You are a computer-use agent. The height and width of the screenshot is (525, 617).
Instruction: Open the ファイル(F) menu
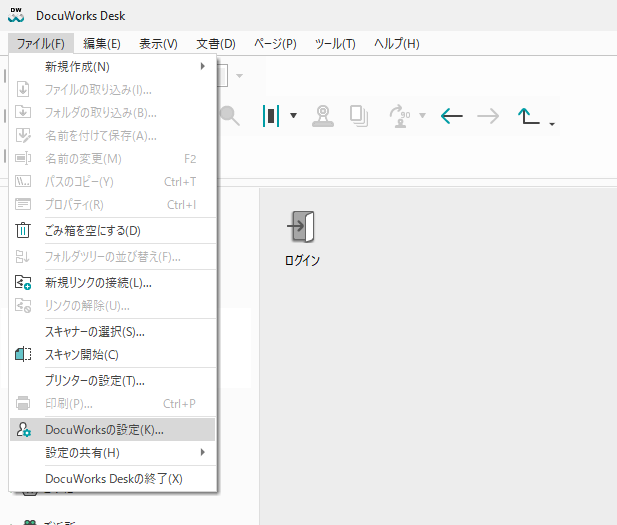tap(41, 43)
